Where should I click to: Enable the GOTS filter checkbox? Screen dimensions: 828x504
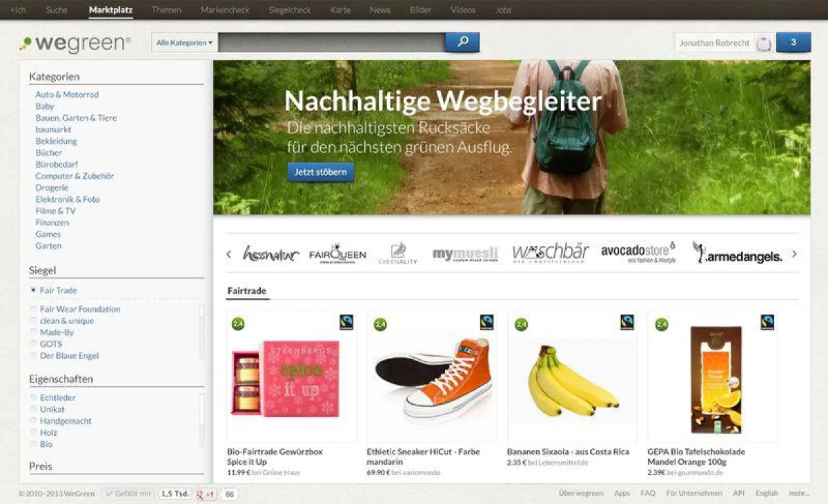32,343
